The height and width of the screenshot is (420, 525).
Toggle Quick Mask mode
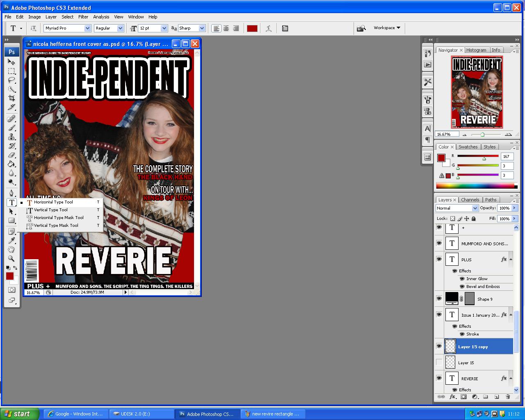tap(11, 290)
